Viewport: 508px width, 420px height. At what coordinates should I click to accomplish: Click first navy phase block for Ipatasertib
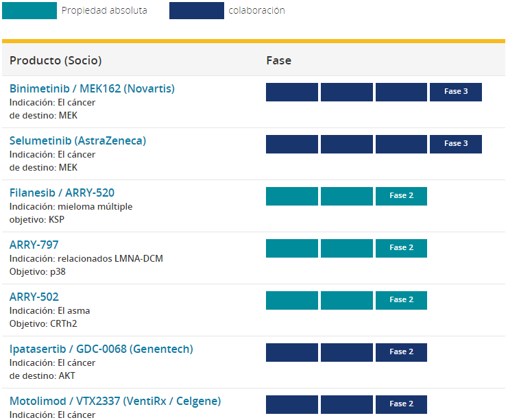[292, 352]
